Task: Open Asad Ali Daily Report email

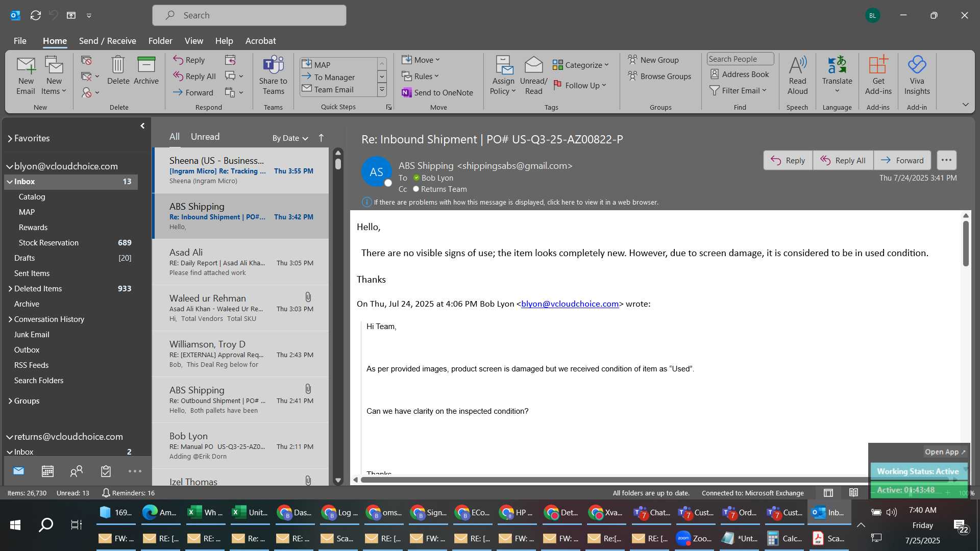Action: 241,263
